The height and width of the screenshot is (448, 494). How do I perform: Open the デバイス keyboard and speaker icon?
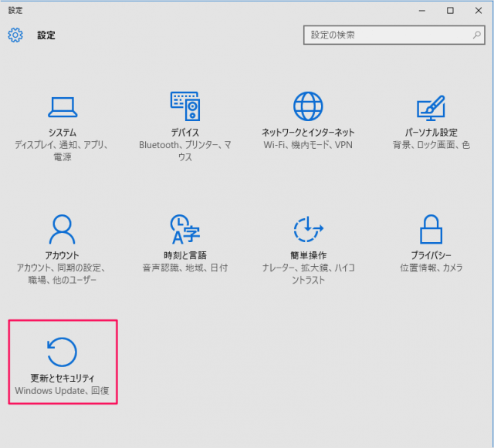click(x=185, y=106)
